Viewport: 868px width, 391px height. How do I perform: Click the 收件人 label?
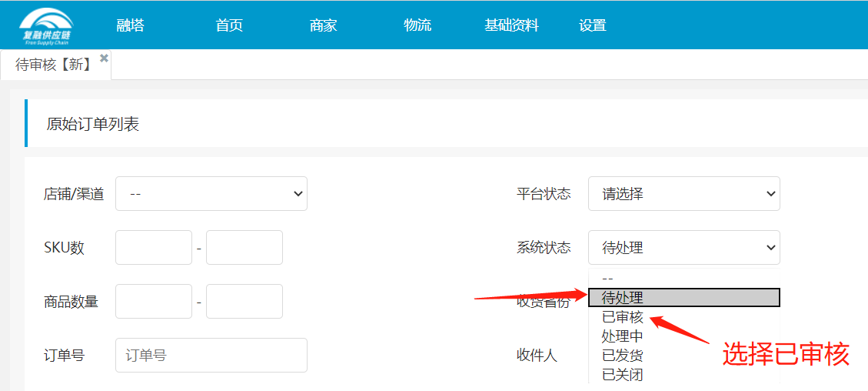[537, 356]
